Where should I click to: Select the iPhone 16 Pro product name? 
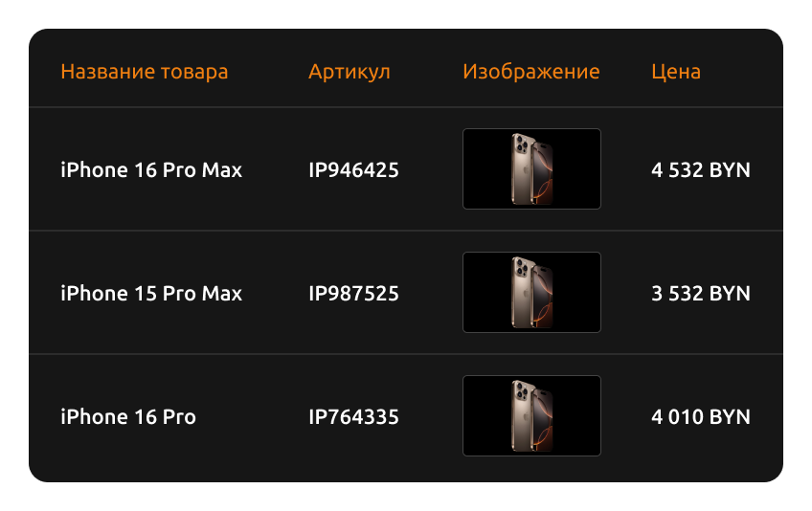click(128, 417)
